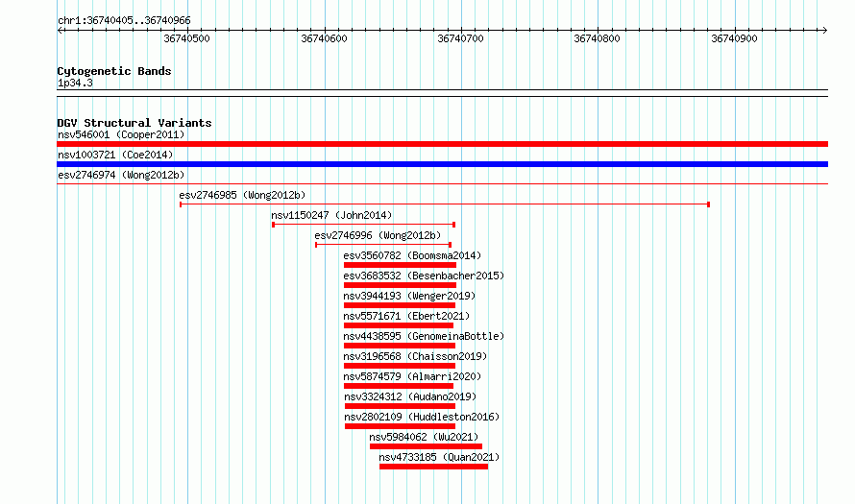This screenshot has width=855, height=504.
Task: Select the red bar under nsv3944193
Action: tap(399, 305)
